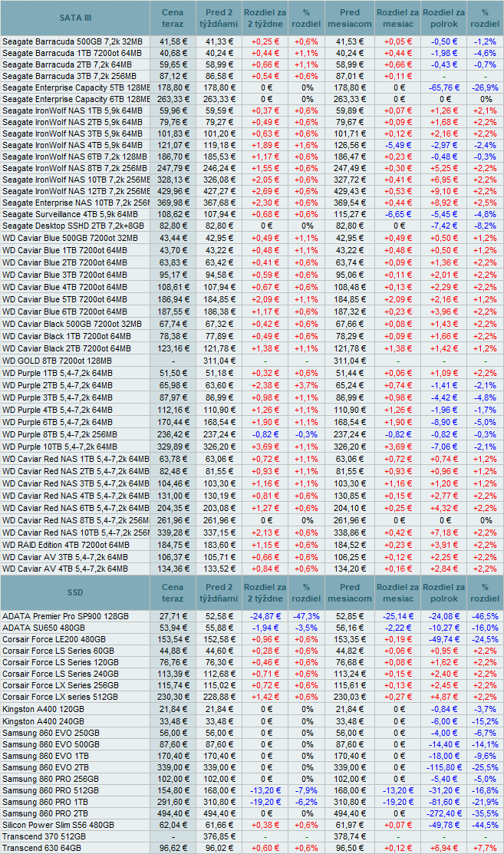This screenshot has width=504, height=854.
Task: Click Pred mesiacom header in SATA III section
Action: 350,18
